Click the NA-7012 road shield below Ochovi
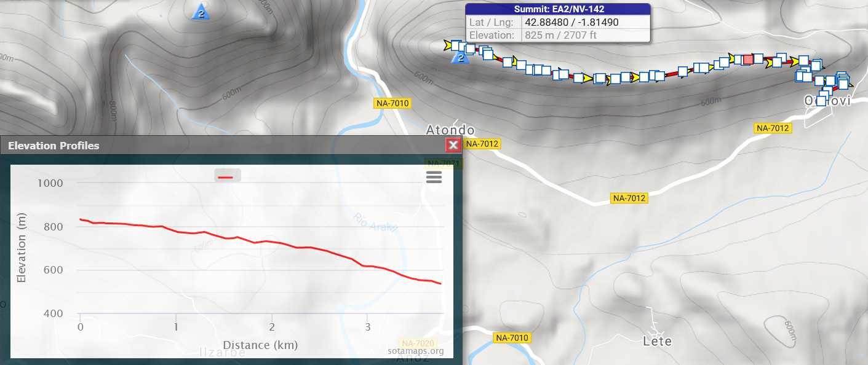 [772, 128]
